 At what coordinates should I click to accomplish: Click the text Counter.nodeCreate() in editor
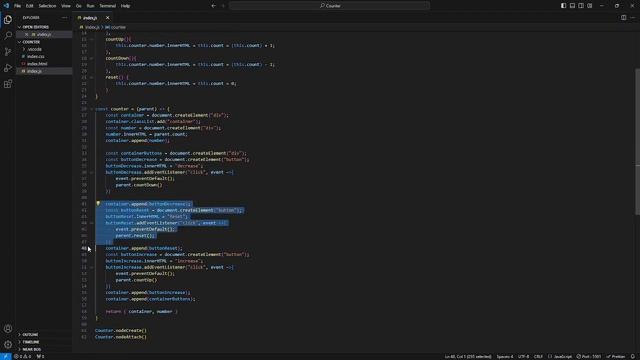coord(121,331)
